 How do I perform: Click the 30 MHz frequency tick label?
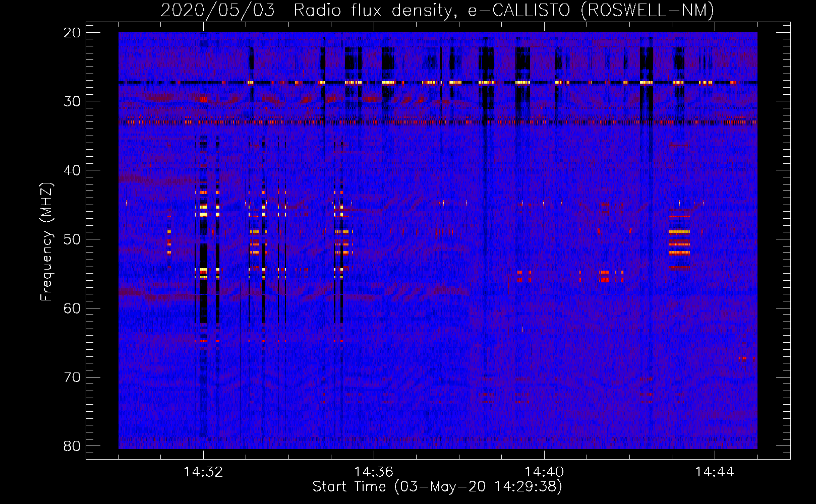[73, 101]
